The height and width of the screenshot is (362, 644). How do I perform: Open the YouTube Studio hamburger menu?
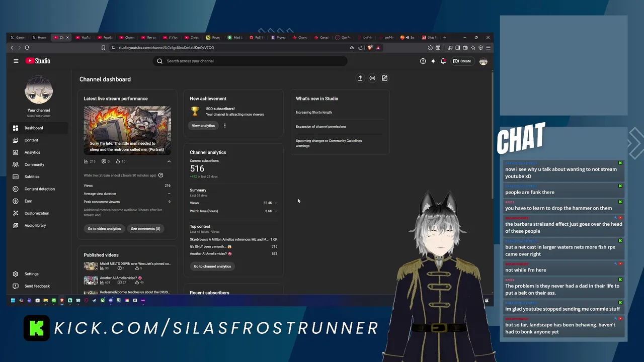(x=16, y=61)
